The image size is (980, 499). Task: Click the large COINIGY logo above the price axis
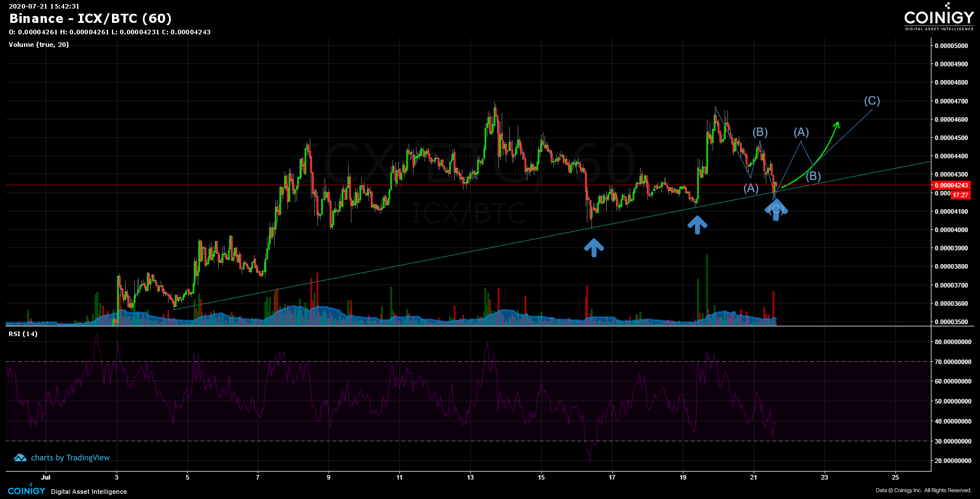click(939, 18)
